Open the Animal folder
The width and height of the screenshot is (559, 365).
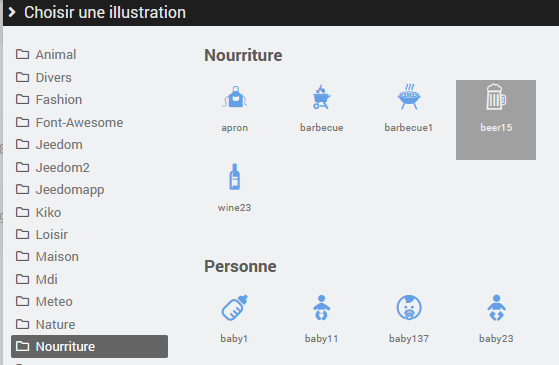(x=46, y=55)
